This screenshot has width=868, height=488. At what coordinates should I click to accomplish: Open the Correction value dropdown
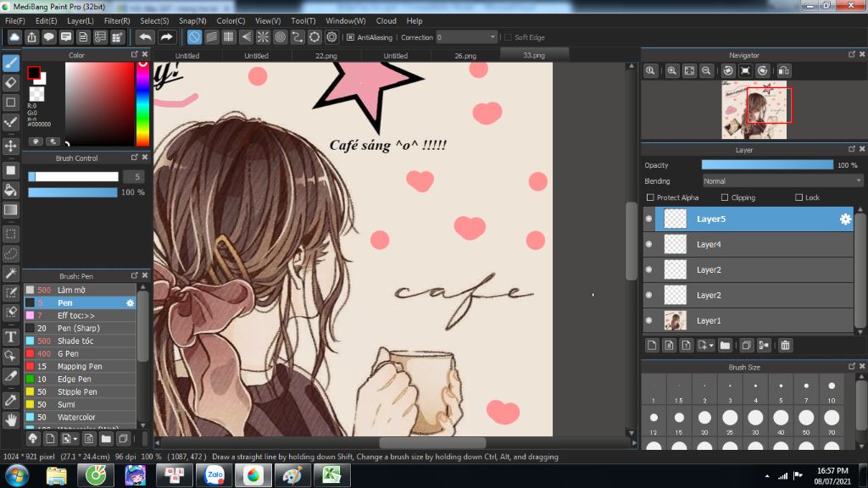coord(466,37)
